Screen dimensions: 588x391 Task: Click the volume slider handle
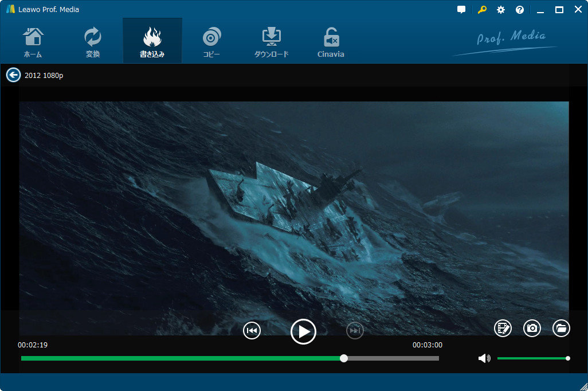568,358
